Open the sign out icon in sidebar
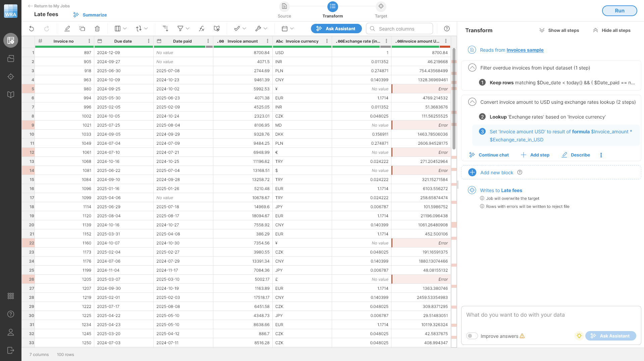644x361 pixels. pos(11,350)
